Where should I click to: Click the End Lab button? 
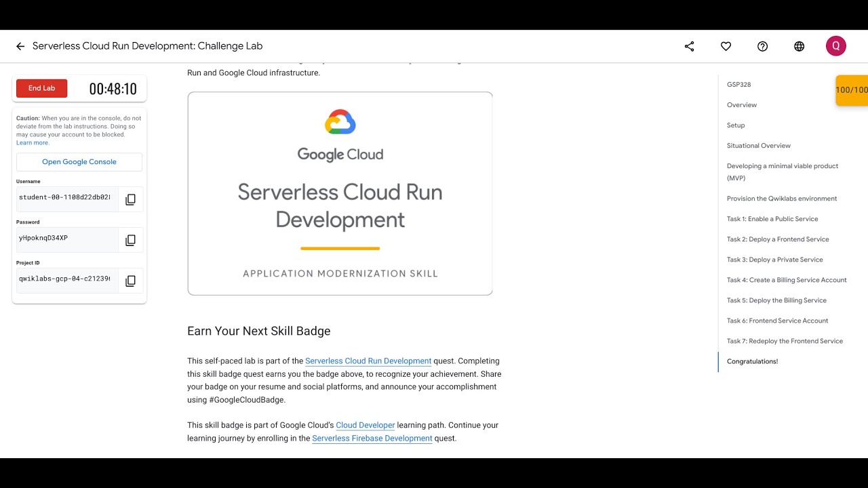(42, 88)
